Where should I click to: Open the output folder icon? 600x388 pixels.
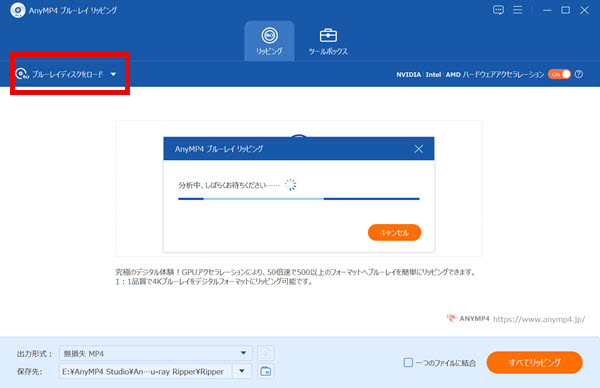[266, 371]
